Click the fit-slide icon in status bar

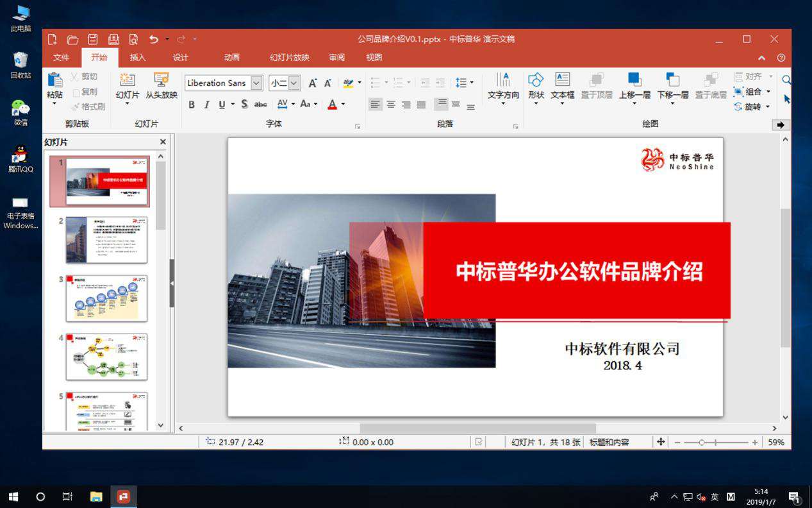point(660,442)
